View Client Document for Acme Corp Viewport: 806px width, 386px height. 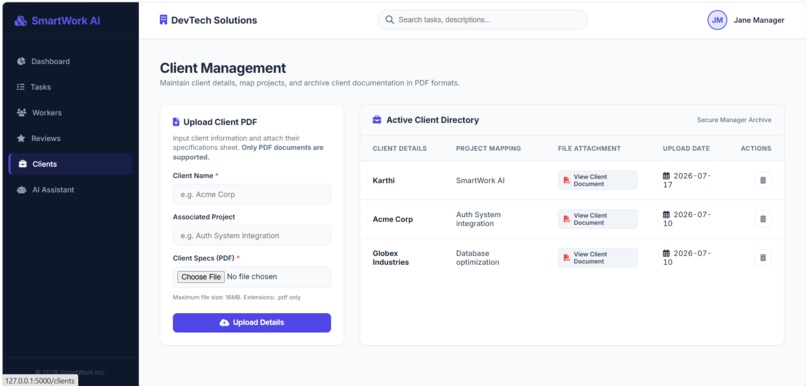pos(598,219)
